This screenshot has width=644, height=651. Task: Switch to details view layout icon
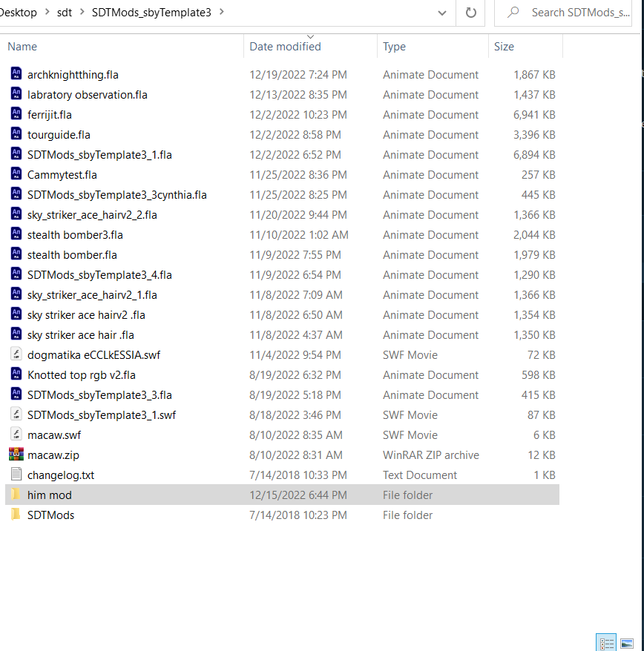pyautogui.click(x=606, y=643)
